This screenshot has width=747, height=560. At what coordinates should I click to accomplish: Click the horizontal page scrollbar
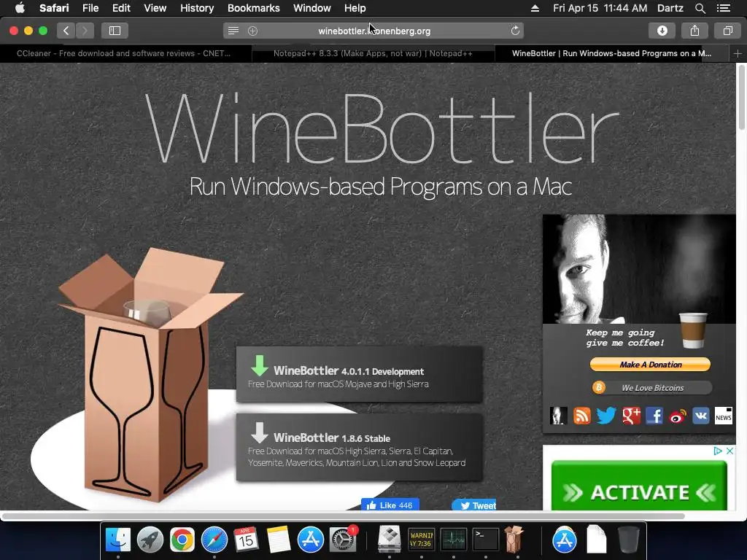[x=343, y=516]
